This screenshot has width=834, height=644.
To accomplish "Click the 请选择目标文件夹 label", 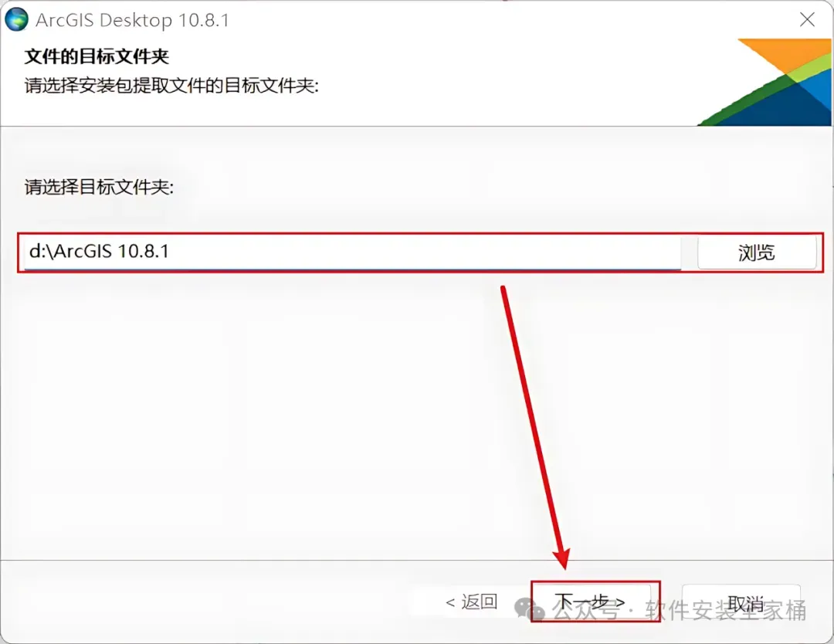I will point(99,187).
